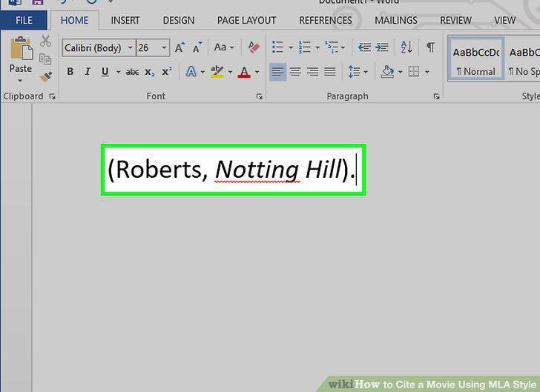
Task: Decrease font size with Shrink Font
Action: tap(197, 47)
